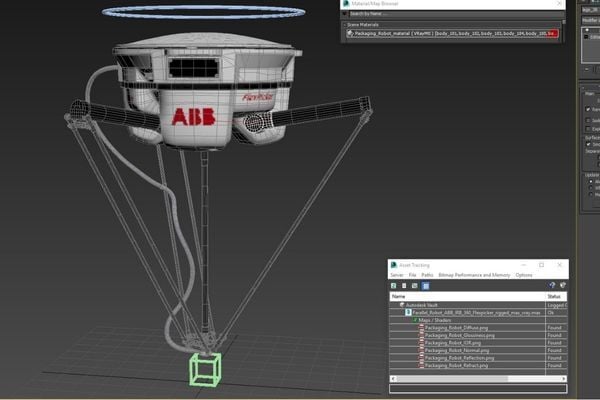Screen dimensions: 600x400
Task: Collapse the Maps / Shaders tree node
Action: point(416,320)
